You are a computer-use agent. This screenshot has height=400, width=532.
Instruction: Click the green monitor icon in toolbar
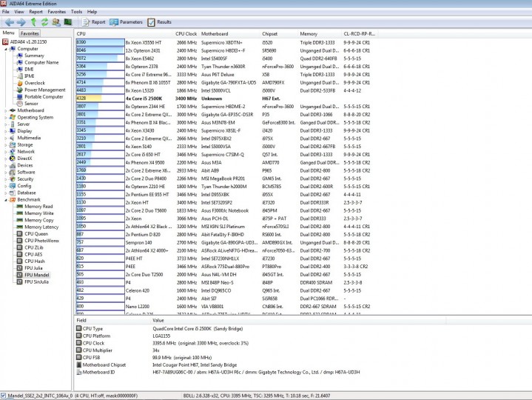coord(68,22)
